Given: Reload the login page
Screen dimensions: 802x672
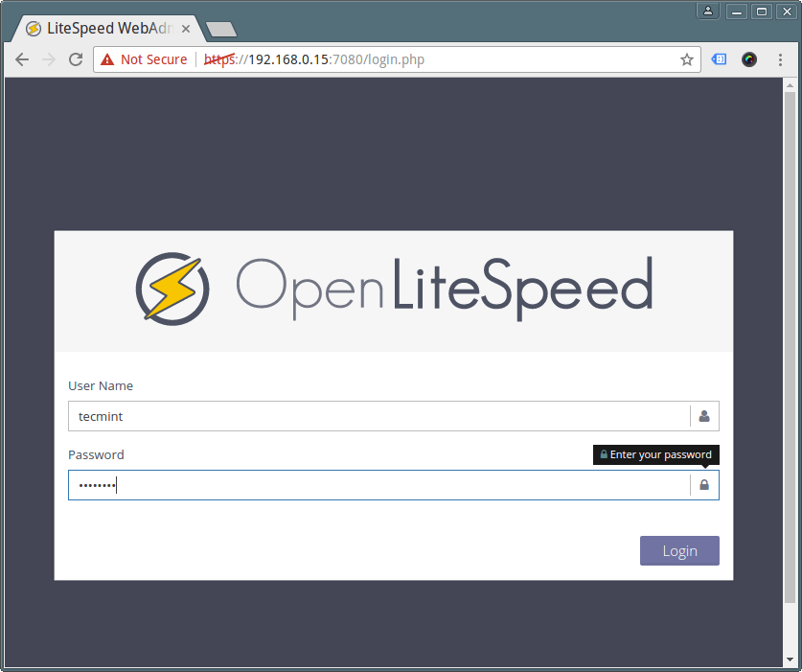Looking at the screenshot, I should coord(76,59).
